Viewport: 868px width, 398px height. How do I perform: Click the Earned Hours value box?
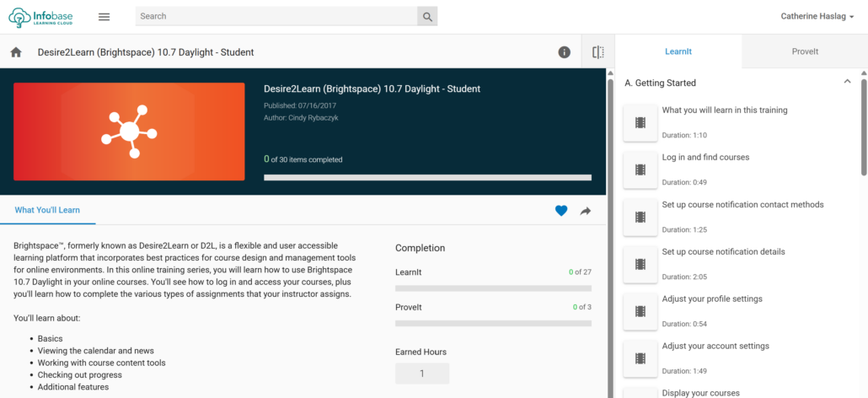click(422, 374)
